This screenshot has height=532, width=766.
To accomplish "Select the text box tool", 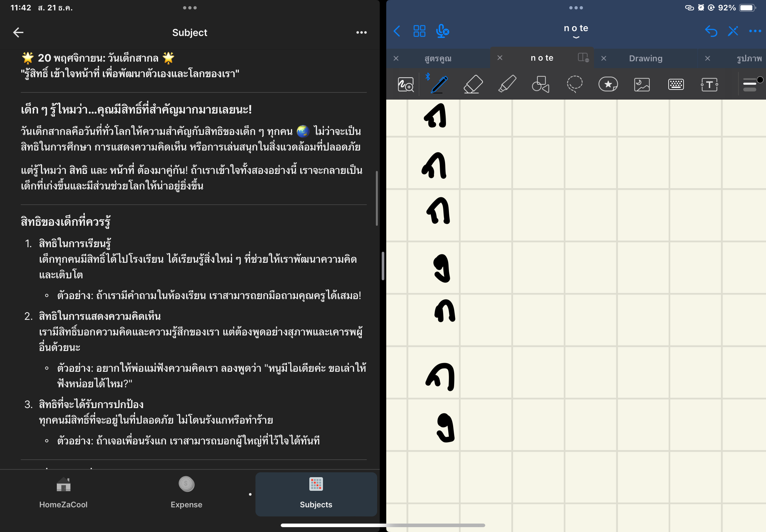I will click(x=709, y=84).
